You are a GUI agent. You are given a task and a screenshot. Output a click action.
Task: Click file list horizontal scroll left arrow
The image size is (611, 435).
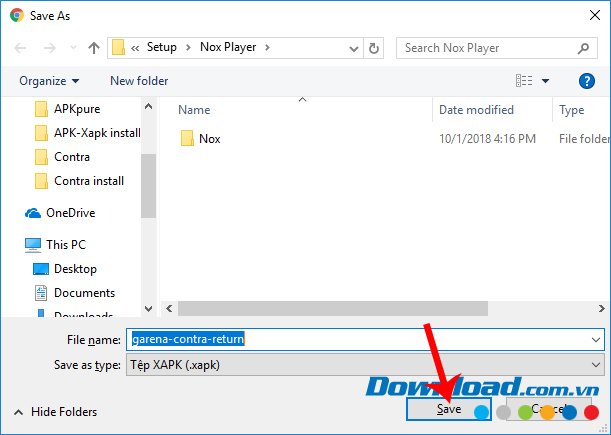(x=169, y=309)
